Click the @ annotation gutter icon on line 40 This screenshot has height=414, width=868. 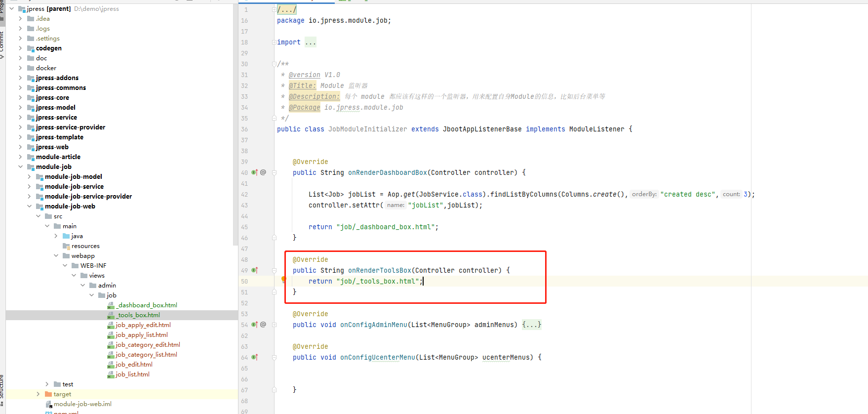(263, 172)
